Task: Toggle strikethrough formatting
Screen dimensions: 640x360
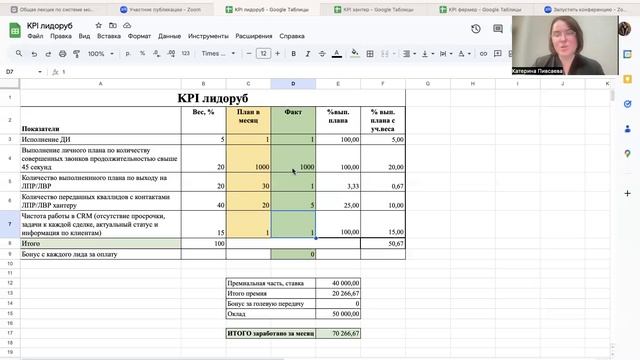Action: coord(322,53)
